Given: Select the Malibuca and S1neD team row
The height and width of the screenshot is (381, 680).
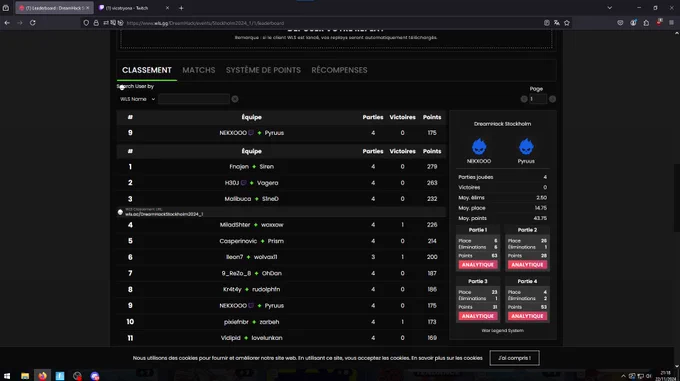Looking at the screenshot, I should (281, 199).
